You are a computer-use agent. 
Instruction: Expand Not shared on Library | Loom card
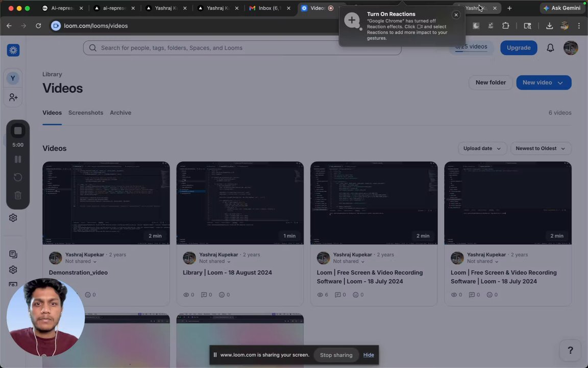[x=215, y=261]
